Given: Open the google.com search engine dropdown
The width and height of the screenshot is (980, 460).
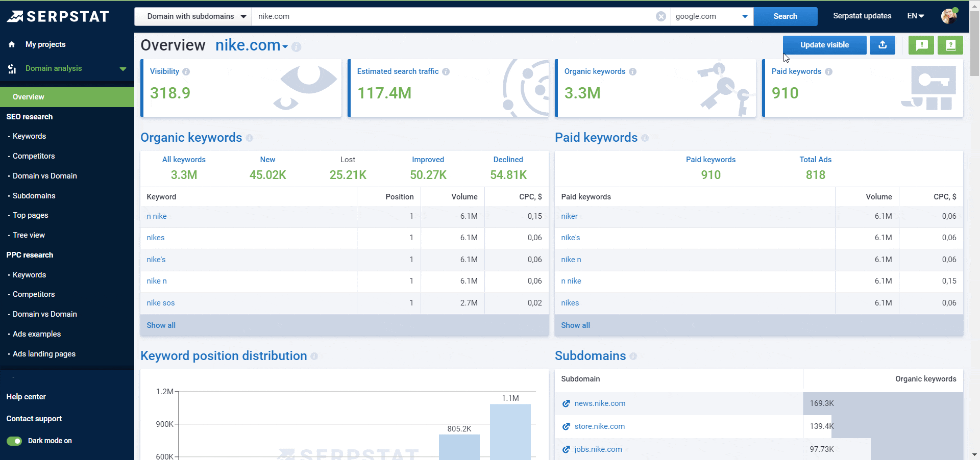Looking at the screenshot, I should pos(712,16).
